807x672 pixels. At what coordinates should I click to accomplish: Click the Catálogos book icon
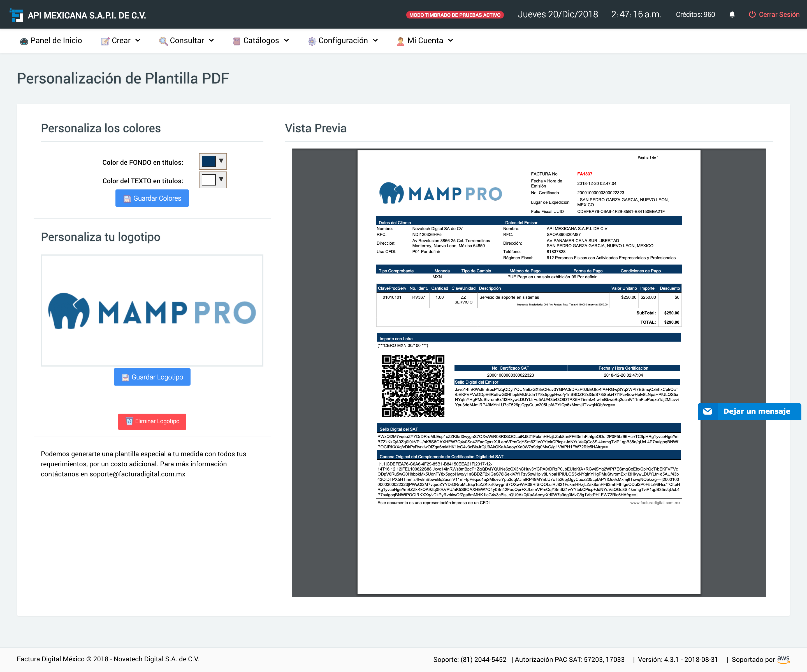click(x=236, y=41)
